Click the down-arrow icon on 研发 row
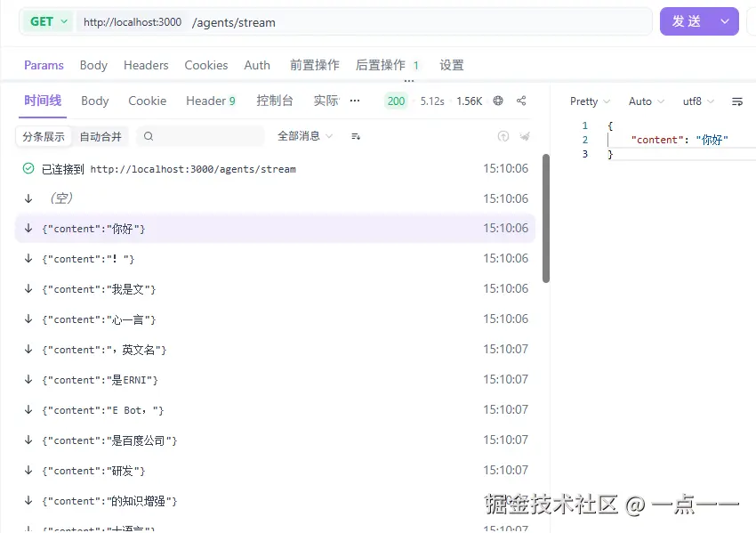This screenshot has width=756, height=533. point(28,471)
